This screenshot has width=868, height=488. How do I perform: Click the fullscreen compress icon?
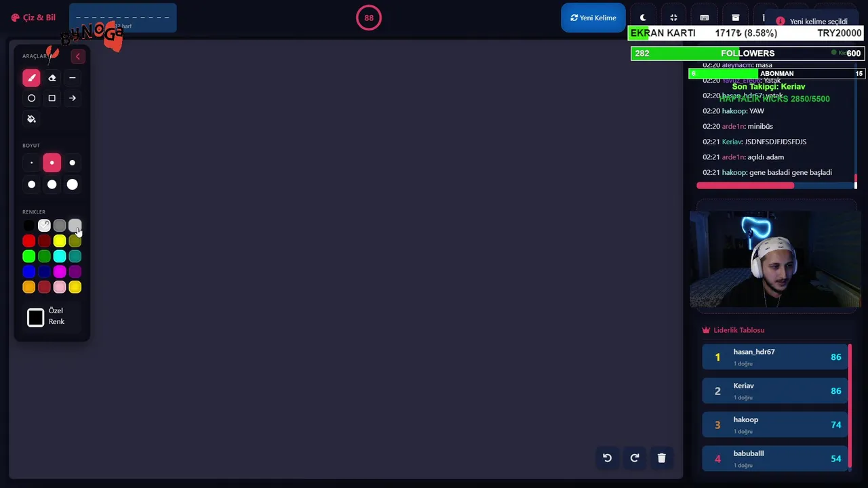click(673, 18)
